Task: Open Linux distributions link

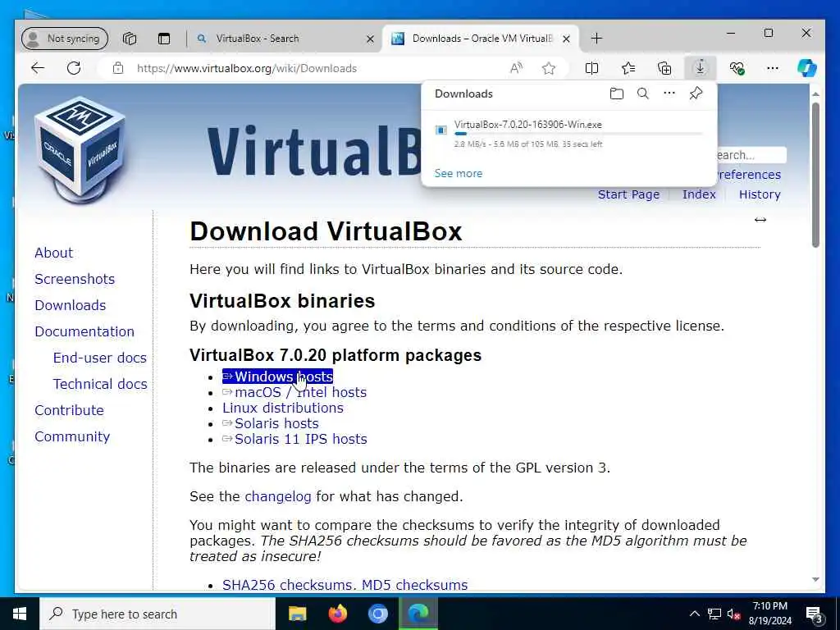Action: [x=283, y=408]
